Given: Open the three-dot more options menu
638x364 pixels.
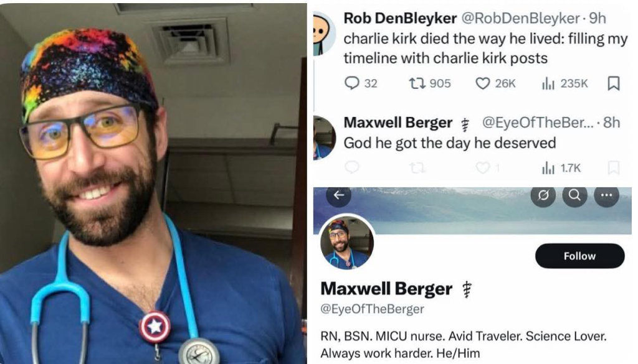Looking at the screenshot, I should coord(606,195).
